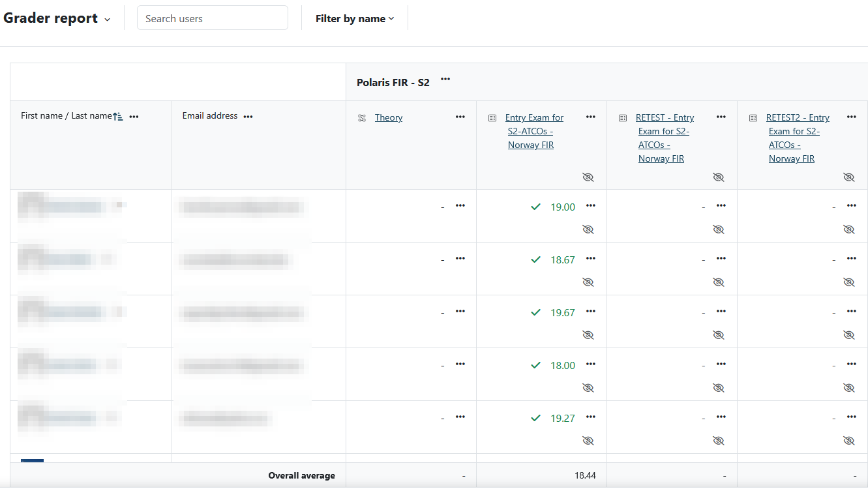Open the Filter by name dropdown

click(x=355, y=19)
